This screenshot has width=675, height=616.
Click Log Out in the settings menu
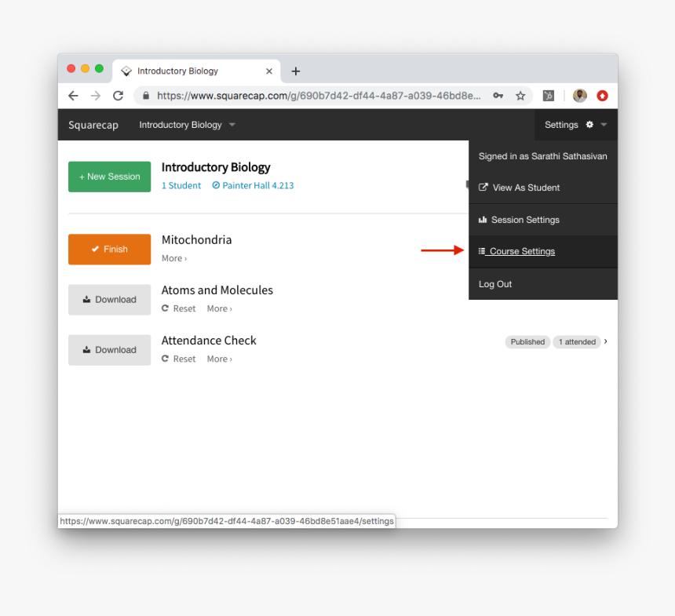click(x=495, y=284)
